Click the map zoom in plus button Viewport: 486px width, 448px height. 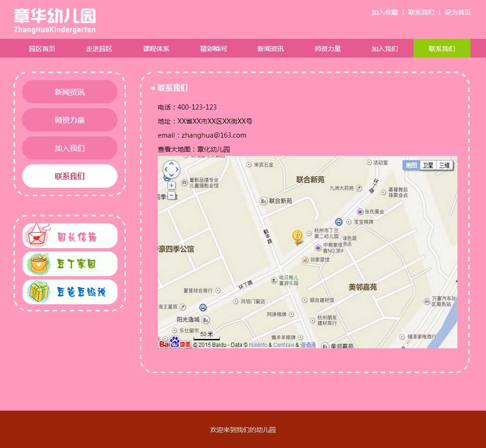coord(171,185)
